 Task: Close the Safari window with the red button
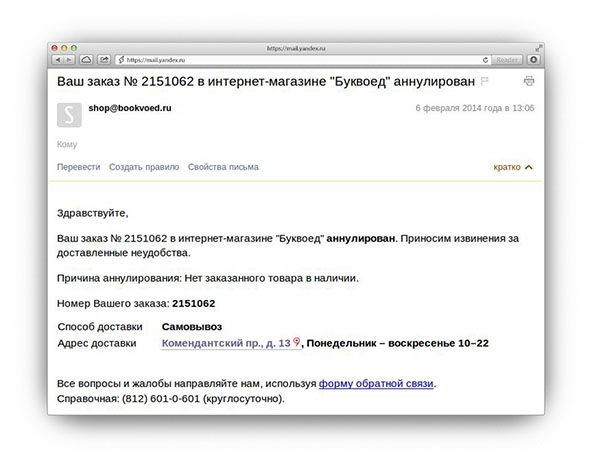[54, 48]
